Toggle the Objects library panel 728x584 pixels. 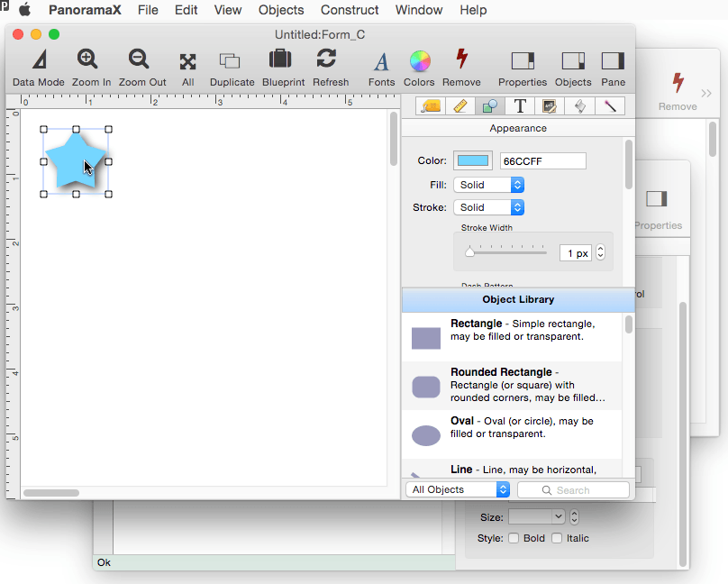click(573, 68)
